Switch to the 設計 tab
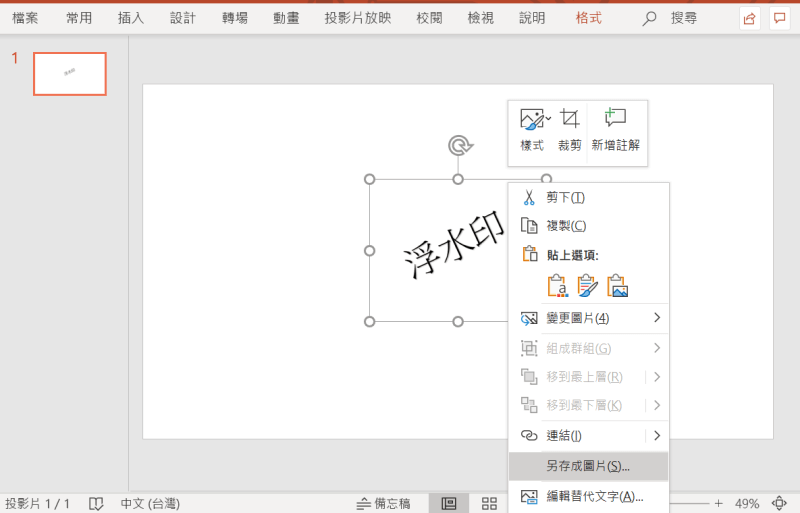The width and height of the screenshot is (800, 513). coord(183,18)
